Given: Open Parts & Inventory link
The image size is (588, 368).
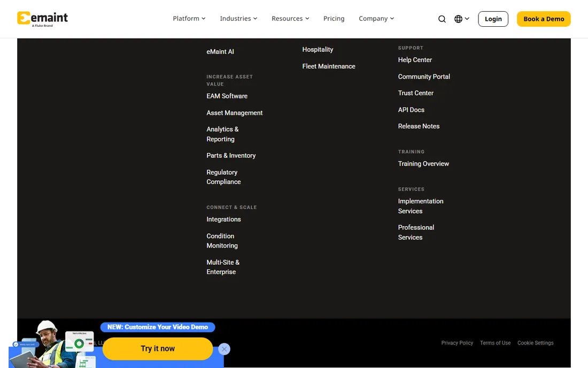Looking at the screenshot, I should (231, 155).
